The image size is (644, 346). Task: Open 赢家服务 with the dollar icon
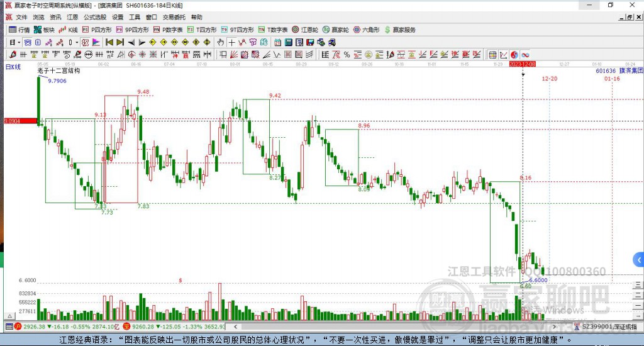click(400, 30)
